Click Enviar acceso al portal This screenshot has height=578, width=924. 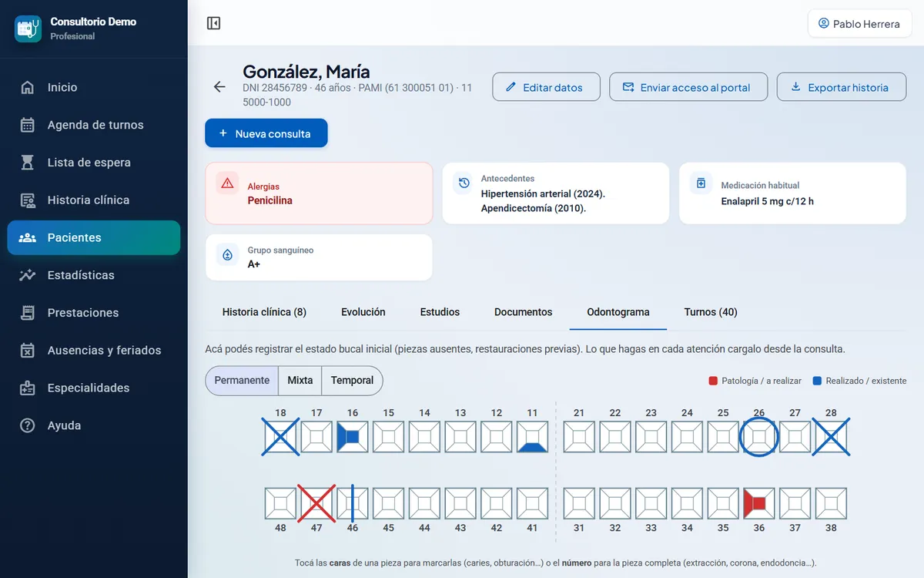click(687, 87)
